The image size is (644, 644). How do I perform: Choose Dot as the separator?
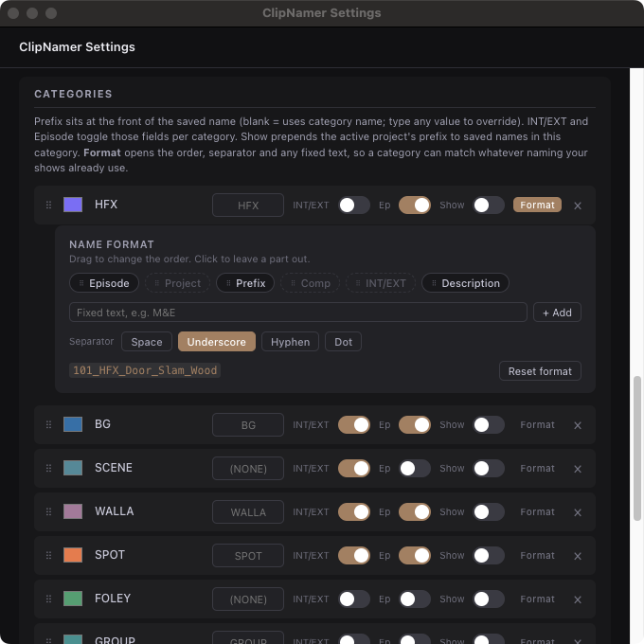(x=343, y=342)
